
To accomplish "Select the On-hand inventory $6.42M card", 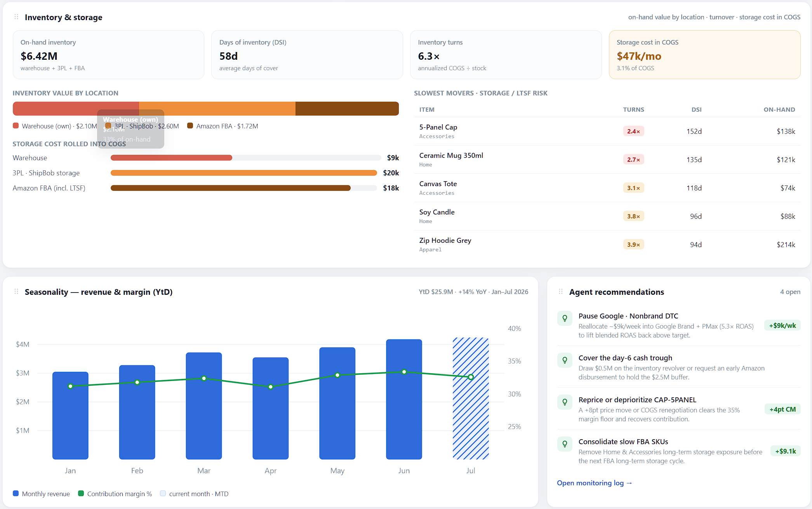I will point(108,55).
